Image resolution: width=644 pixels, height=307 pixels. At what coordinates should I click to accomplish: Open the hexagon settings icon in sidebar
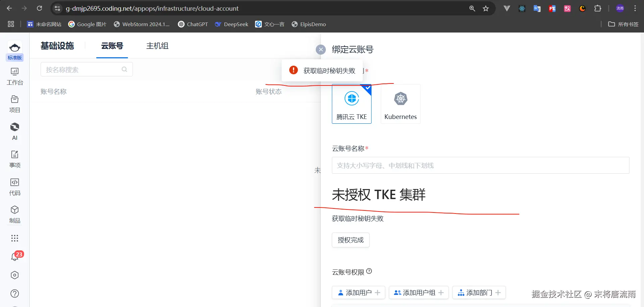pos(14,275)
